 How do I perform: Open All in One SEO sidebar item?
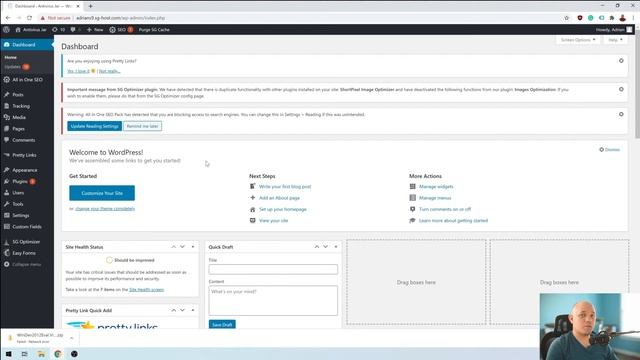click(27, 80)
